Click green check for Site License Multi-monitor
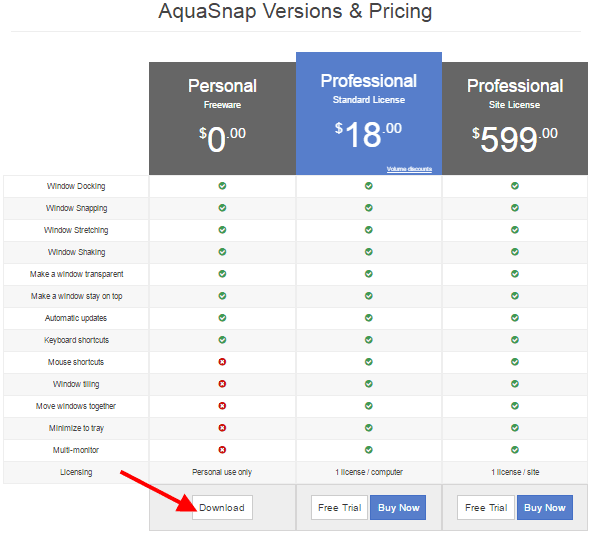 tap(515, 450)
